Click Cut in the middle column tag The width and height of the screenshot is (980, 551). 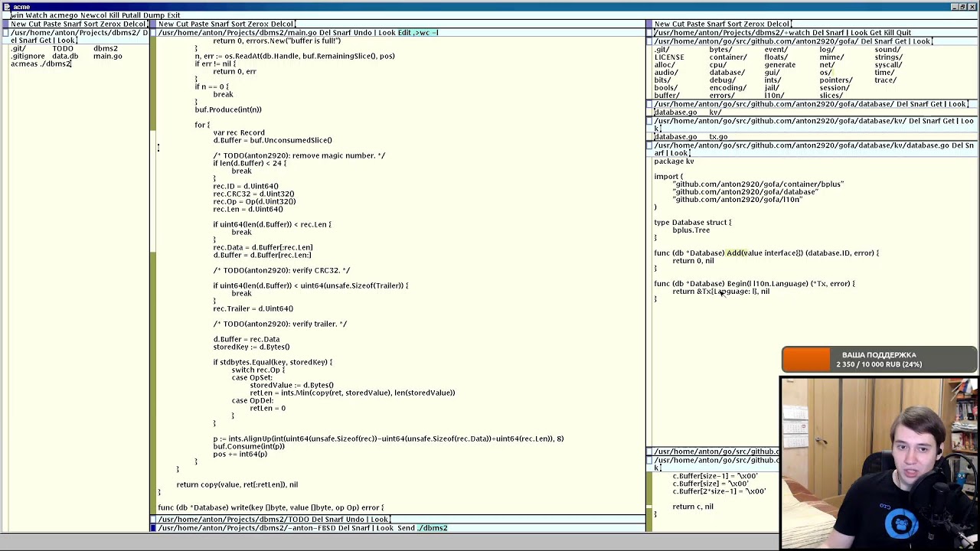182,24
